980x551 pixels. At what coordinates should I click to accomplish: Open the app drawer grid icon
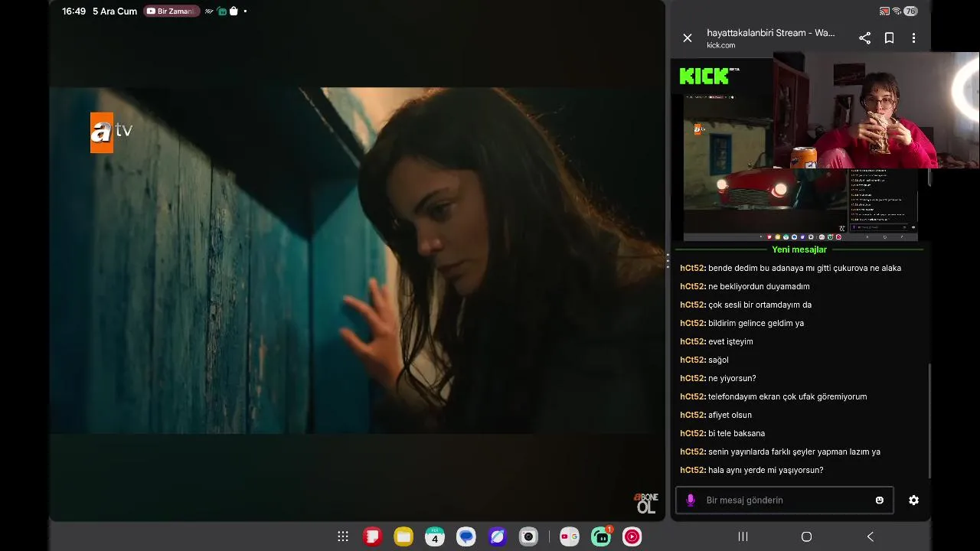coord(343,537)
